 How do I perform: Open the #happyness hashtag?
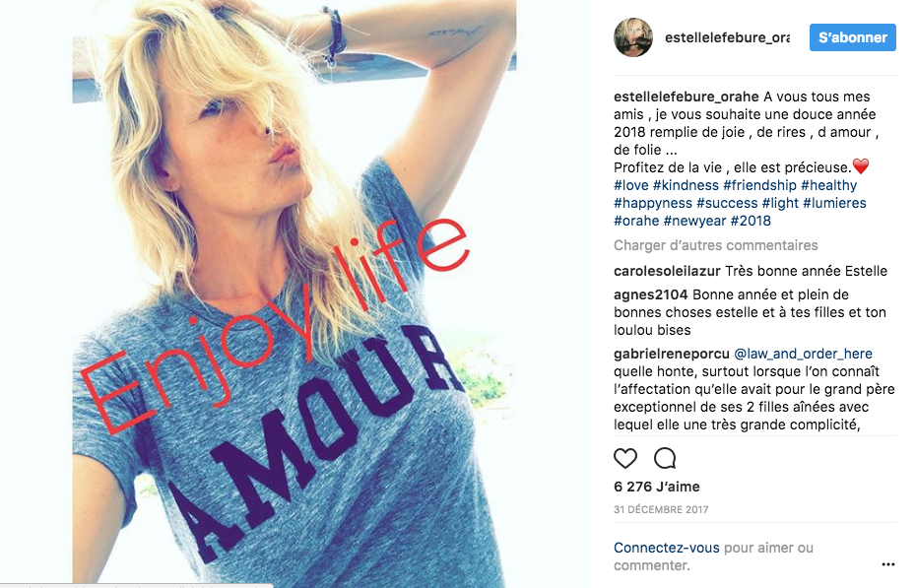[653, 203]
